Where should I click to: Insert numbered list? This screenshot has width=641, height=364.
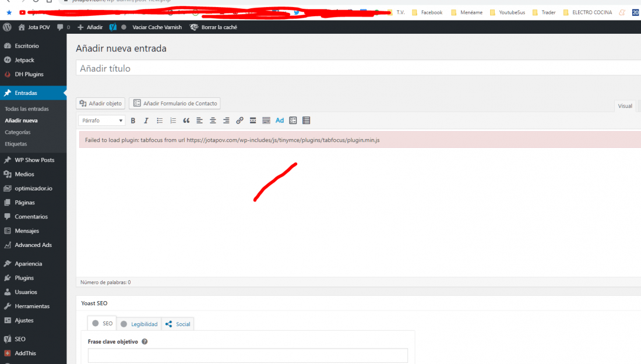click(x=173, y=121)
